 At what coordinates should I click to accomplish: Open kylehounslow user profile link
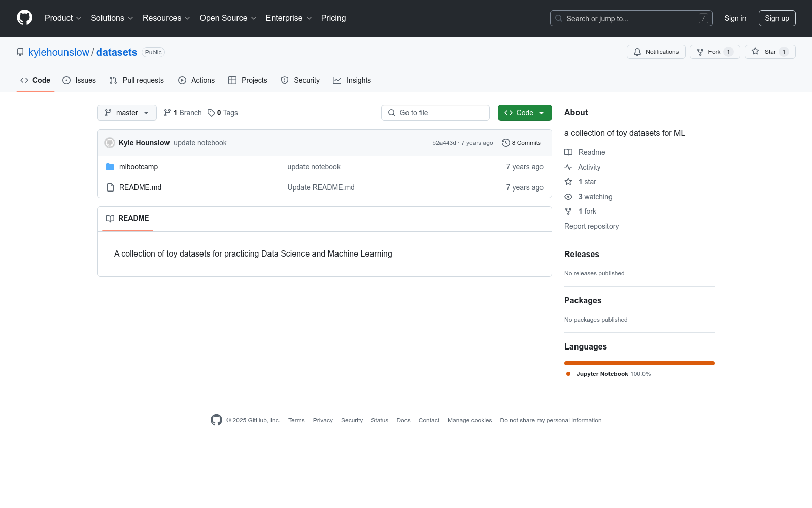click(59, 52)
